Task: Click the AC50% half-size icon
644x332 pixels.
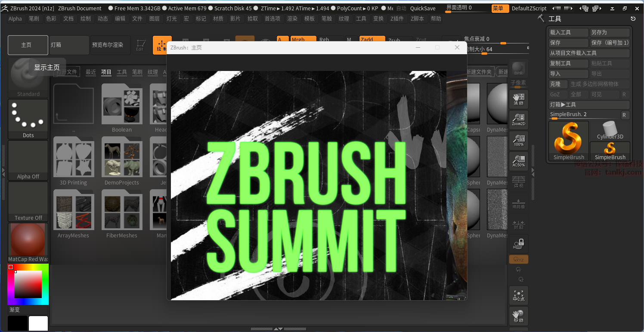Action: click(x=518, y=161)
